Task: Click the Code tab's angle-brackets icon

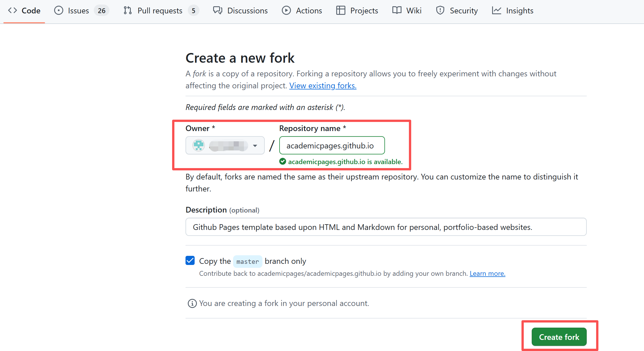Action: pos(13,10)
